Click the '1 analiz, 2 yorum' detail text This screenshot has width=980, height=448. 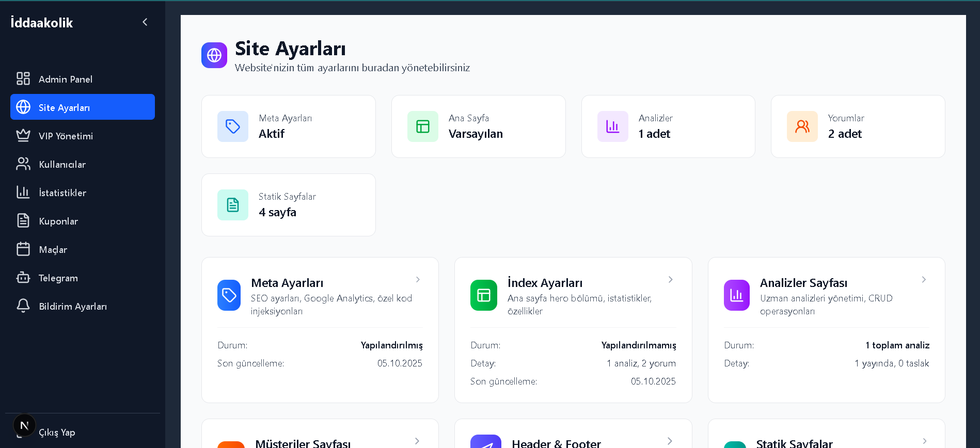(641, 363)
